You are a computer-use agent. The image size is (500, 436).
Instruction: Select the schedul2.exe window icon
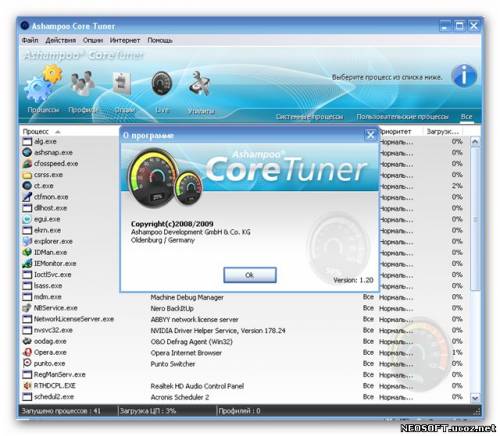(27, 397)
